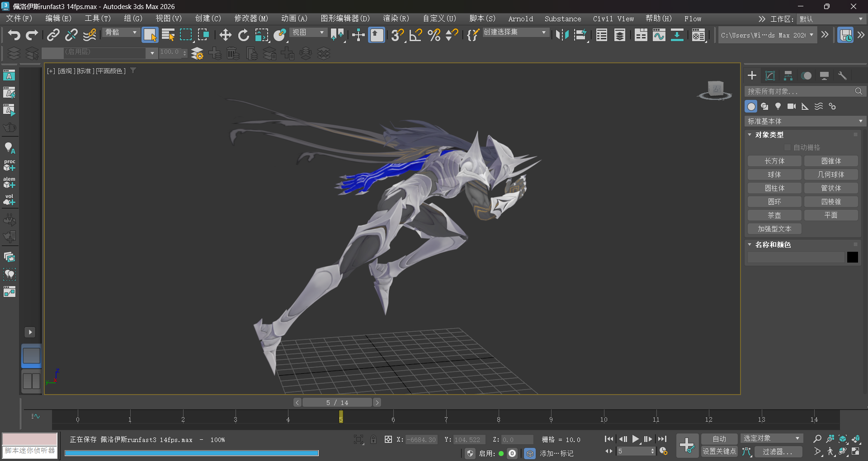Activate the Unlink Selection tool
The height and width of the screenshot is (461, 868).
click(x=71, y=35)
